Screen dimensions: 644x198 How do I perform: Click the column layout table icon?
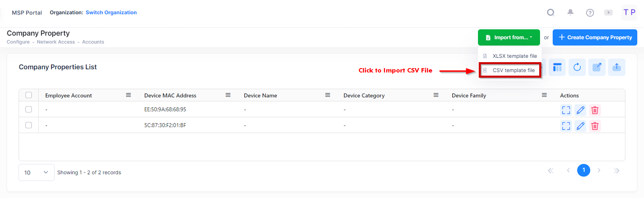coord(557,67)
